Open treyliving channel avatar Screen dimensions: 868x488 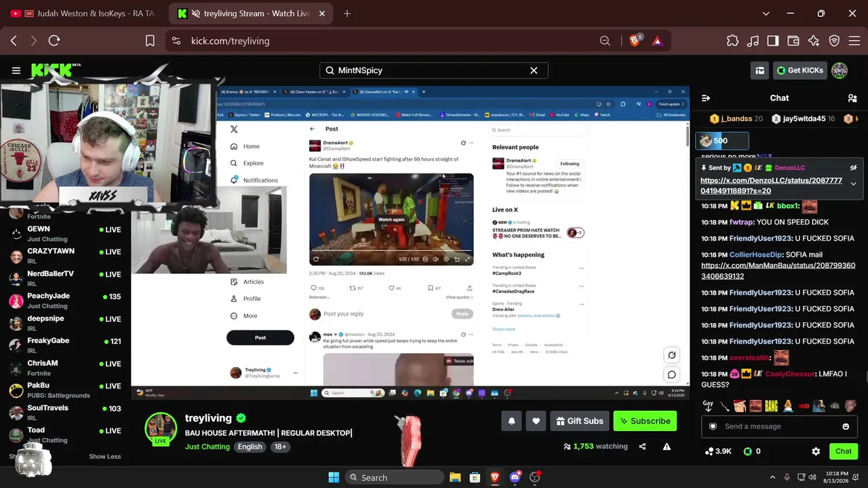161,427
